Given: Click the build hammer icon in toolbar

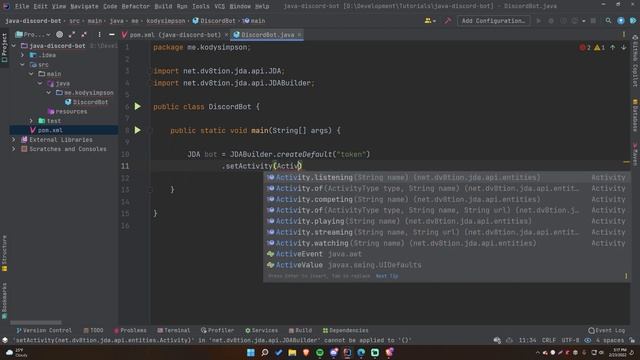Looking at the screenshot, I should [448, 20].
